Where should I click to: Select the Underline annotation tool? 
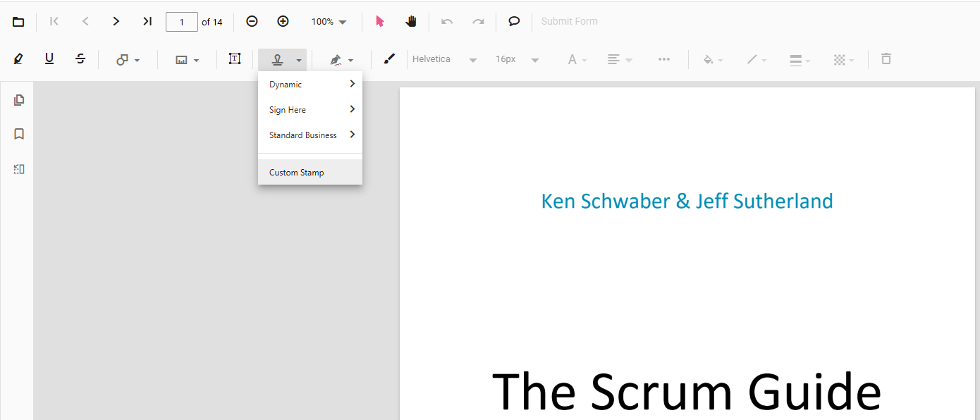[49, 59]
